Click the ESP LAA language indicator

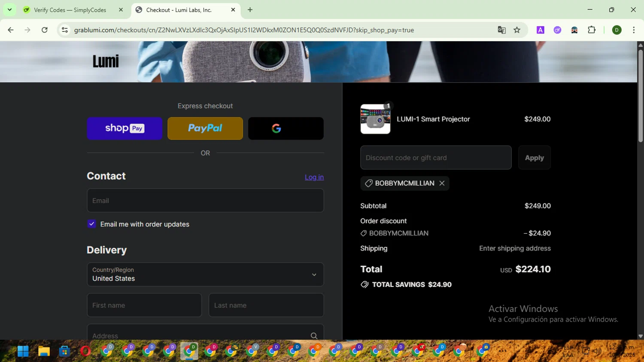pyautogui.click(x=568, y=351)
